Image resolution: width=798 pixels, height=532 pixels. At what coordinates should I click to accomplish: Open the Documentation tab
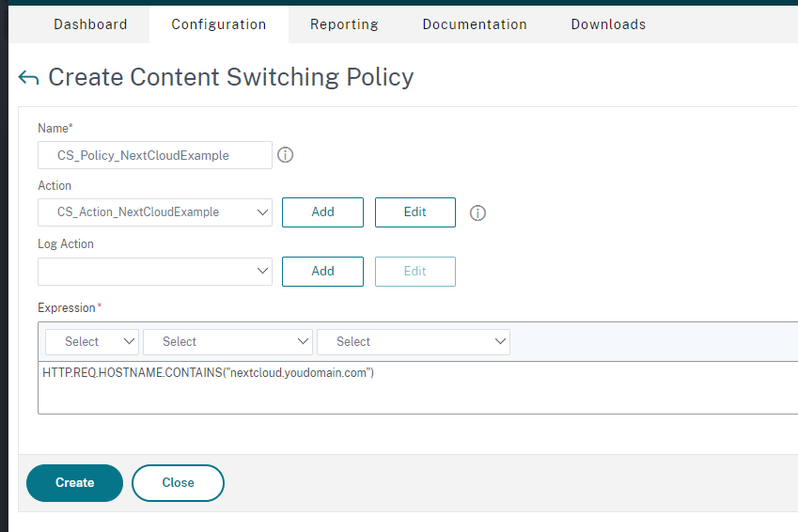(475, 24)
